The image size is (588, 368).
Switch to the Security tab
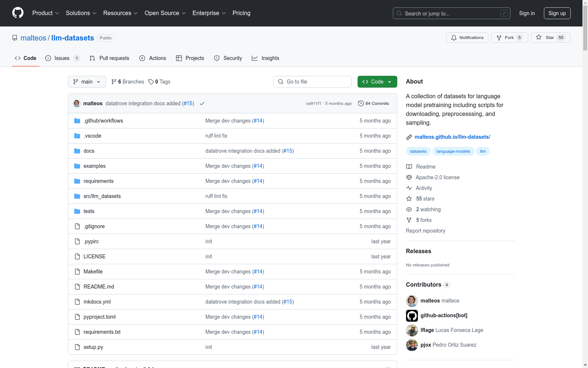pos(228,58)
